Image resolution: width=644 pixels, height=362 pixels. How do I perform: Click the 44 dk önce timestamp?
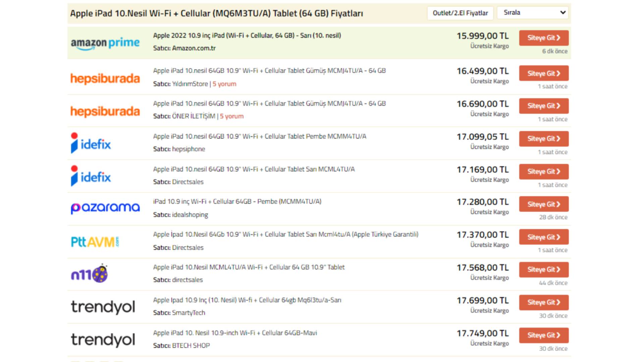(x=553, y=283)
